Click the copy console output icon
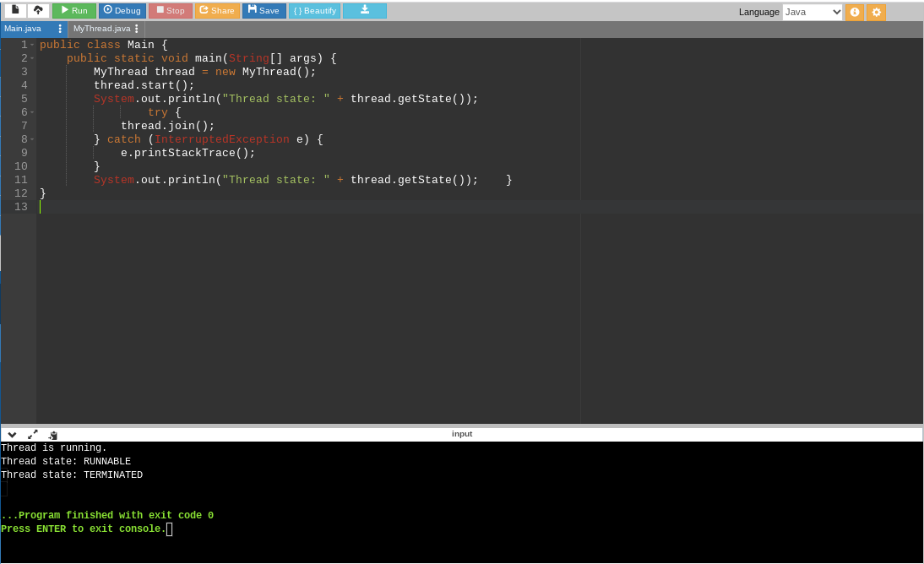 tap(53, 434)
